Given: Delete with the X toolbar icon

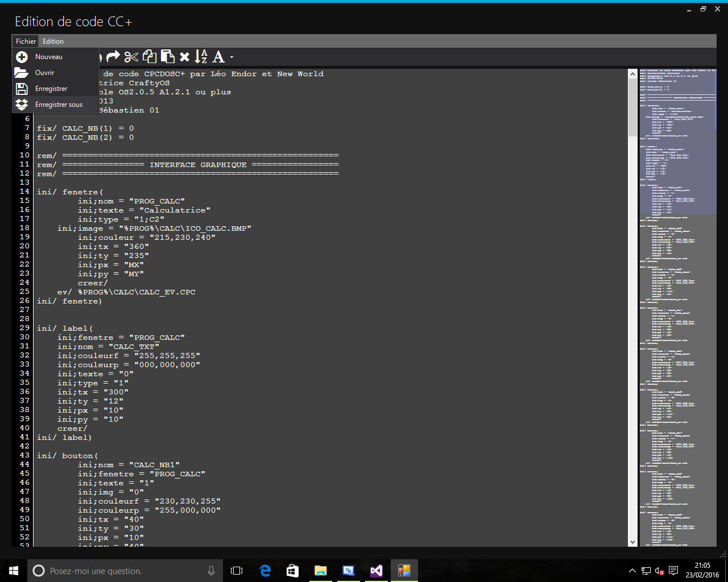Looking at the screenshot, I should (184, 57).
